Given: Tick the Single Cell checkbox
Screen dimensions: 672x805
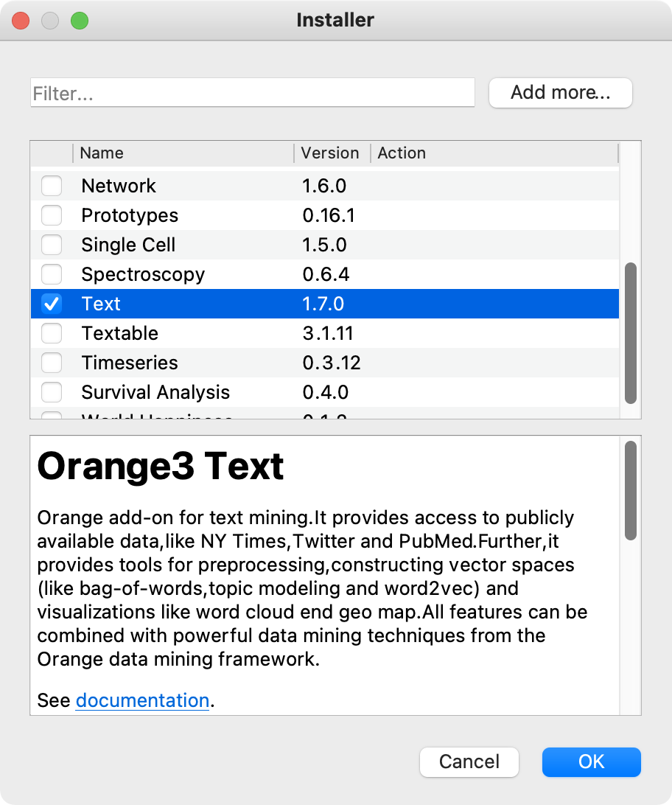Looking at the screenshot, I should (x=52, y=245).
